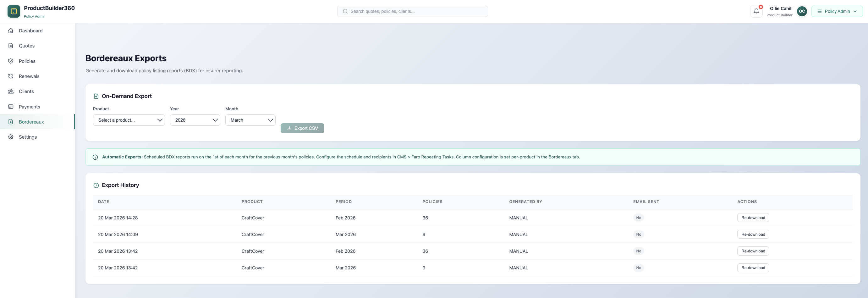Click the ProductBuilder360 brand name

(49, 8)
